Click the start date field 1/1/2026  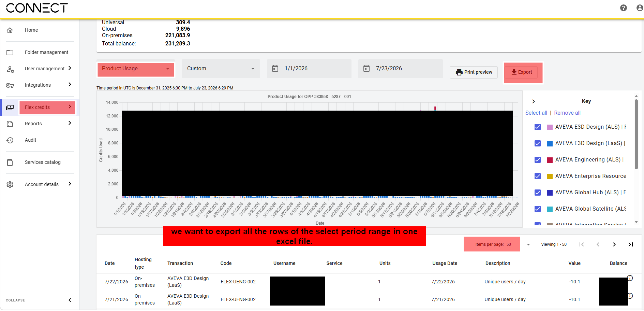[309, 69]
